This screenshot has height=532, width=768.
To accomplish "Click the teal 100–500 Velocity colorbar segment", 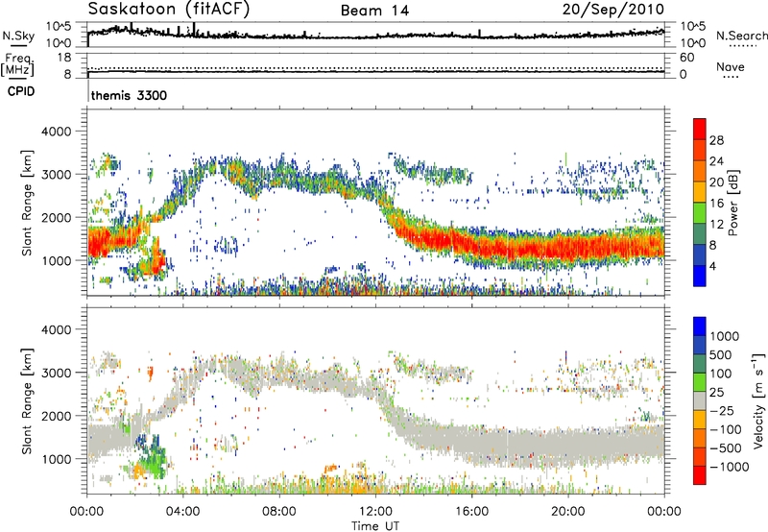I will click(x=700, y=364).
